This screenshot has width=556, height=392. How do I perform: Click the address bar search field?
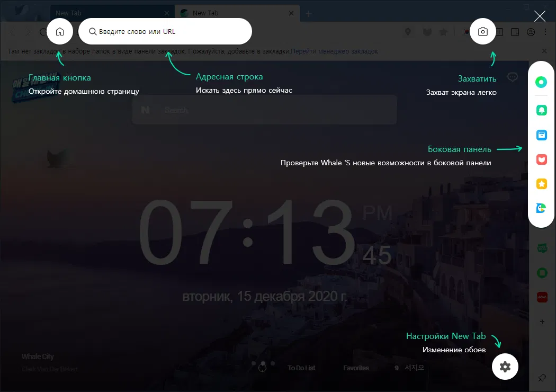point(165,32)
